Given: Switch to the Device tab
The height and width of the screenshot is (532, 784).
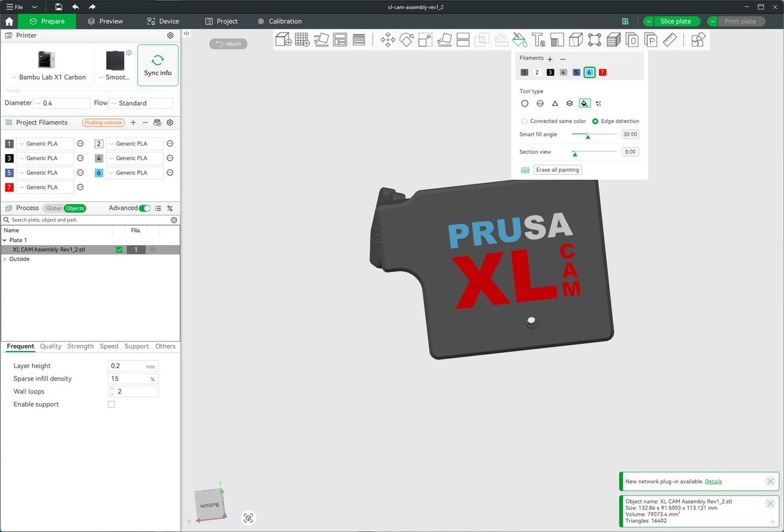Looking at the screenshot, I should coord(163,22).
